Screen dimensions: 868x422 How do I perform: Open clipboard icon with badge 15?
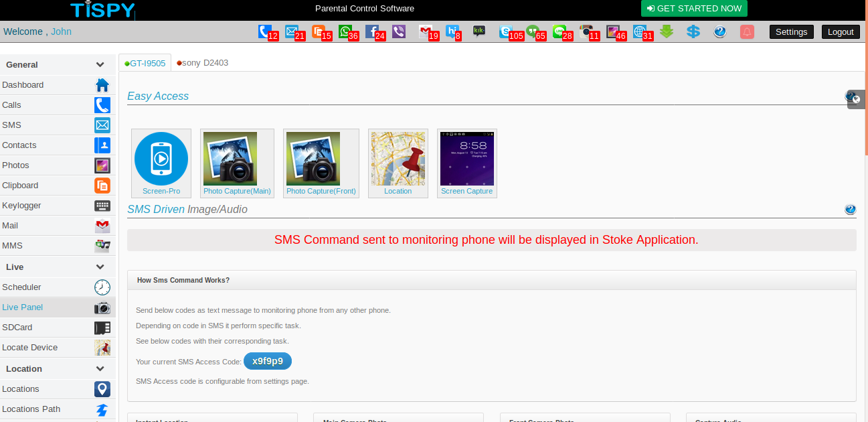319,31
